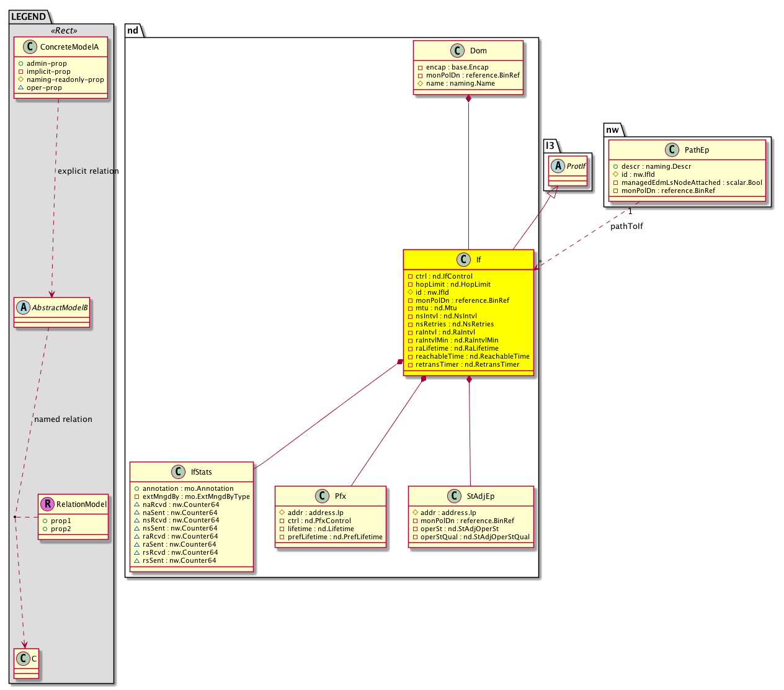
Task: Select the nd package tab label
Action: pyautogui.click(x=133, y=30)
